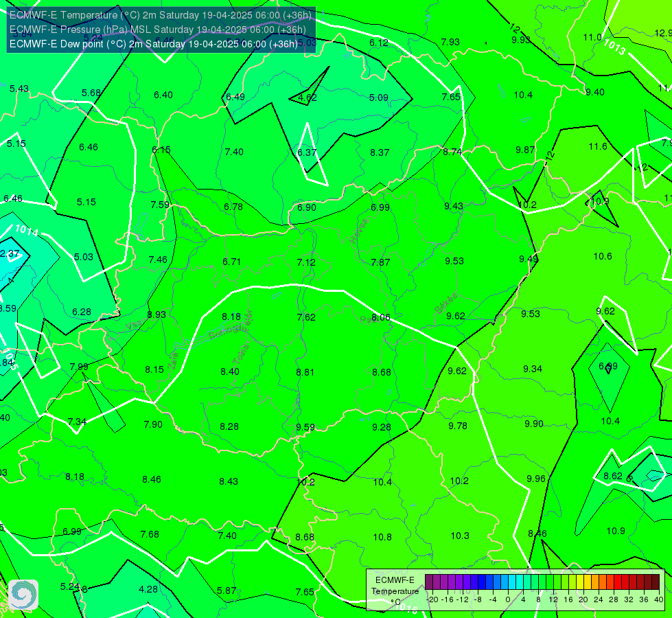This screenshot has width=672, height=618.
Task: Click the 9.43 dew point value
Action: pos(454,206)
